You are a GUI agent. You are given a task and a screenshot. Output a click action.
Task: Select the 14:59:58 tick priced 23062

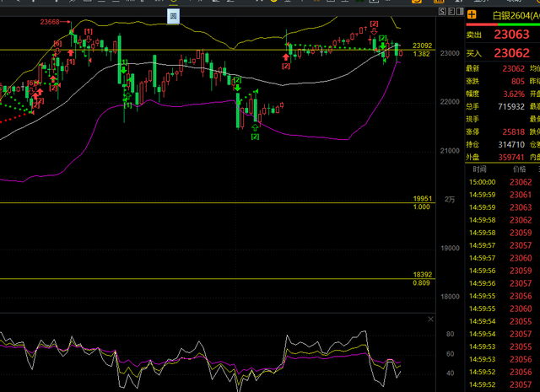(503, 220)
